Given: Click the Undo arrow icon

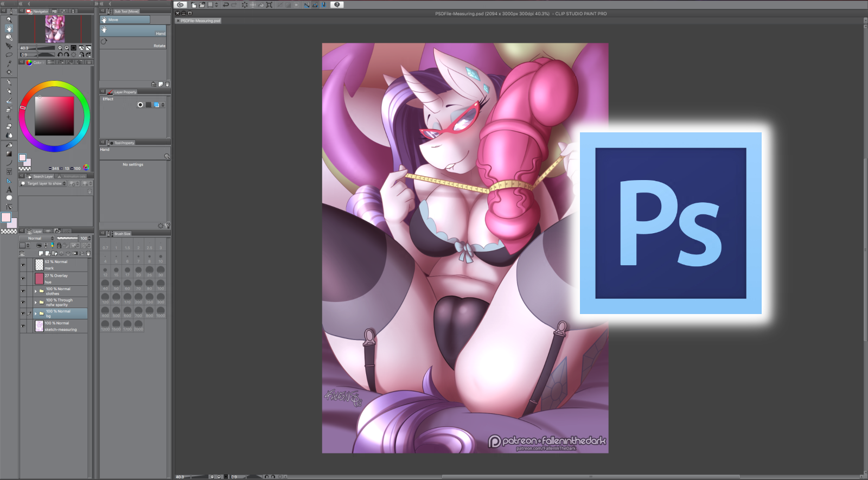Looking at the screenshot, I should click(x=226, y=5).
